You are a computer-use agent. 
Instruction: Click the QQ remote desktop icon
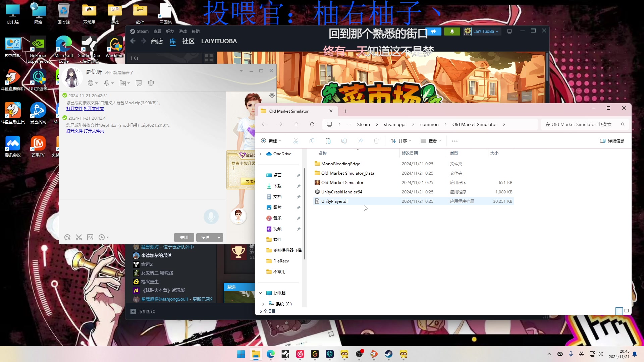[x=139, y=83]
